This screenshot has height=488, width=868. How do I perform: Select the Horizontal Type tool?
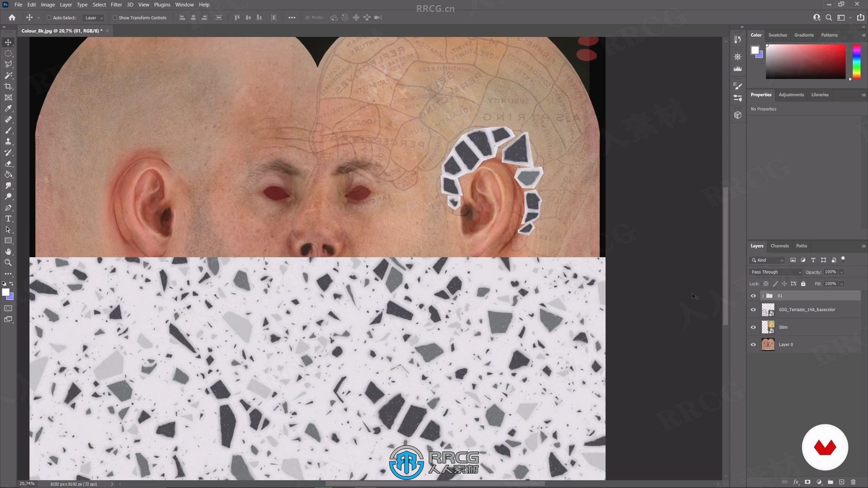[x=8, y=219]
